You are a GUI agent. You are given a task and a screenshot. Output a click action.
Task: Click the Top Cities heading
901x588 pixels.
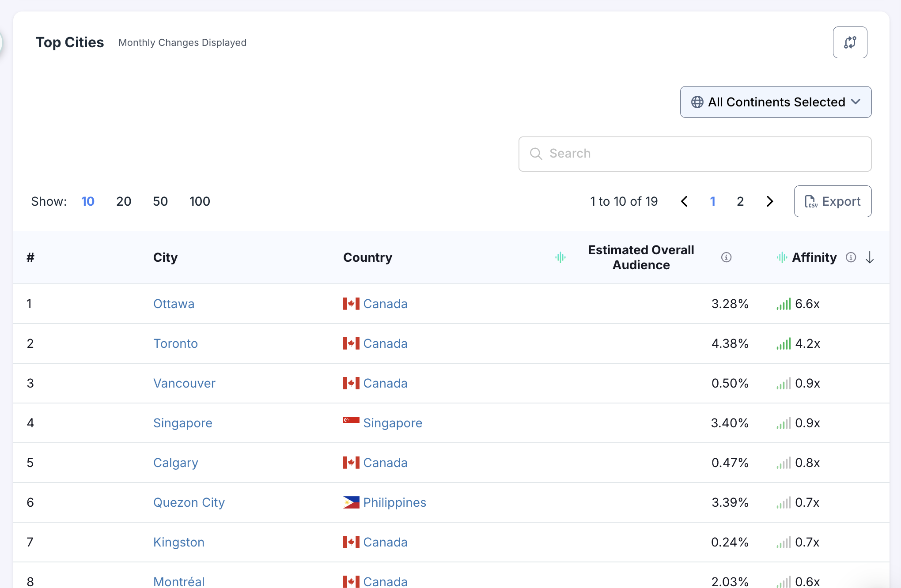pyautogui.click(x=70, y=42)
